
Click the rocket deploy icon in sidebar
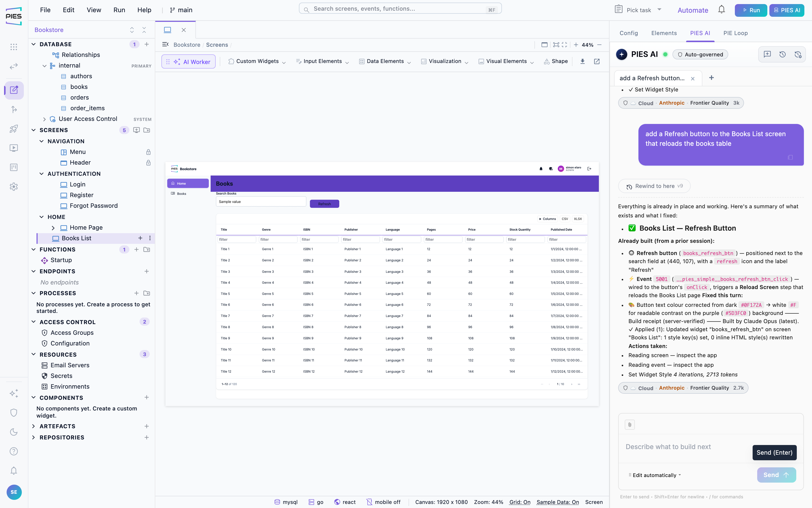click(14, 129)
